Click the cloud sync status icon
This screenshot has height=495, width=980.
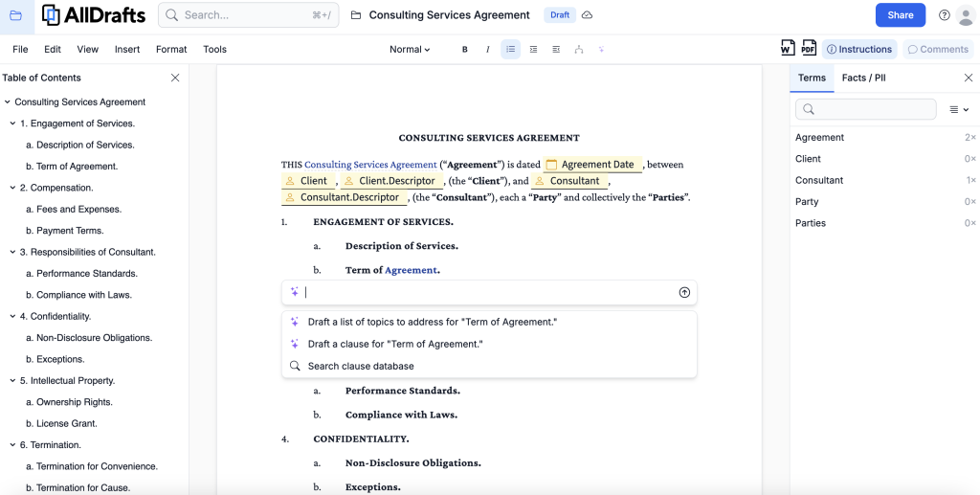pos(588,15)
